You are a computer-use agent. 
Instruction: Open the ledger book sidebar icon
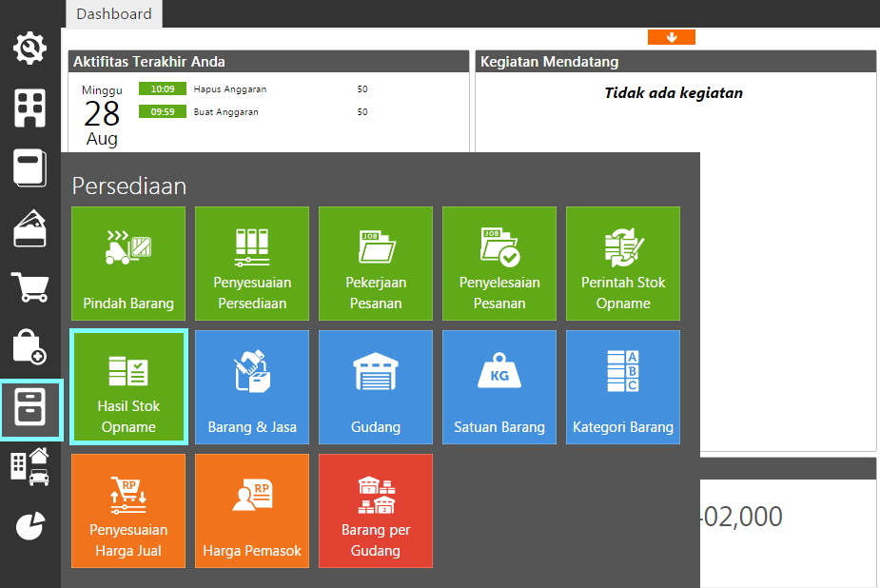[30, 168]
